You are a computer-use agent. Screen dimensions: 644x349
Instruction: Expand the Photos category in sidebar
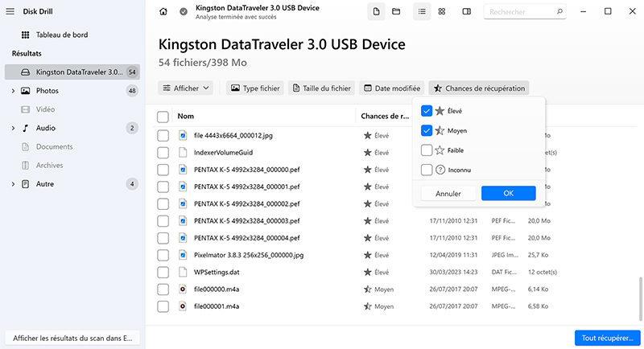(x=13, y=91)
